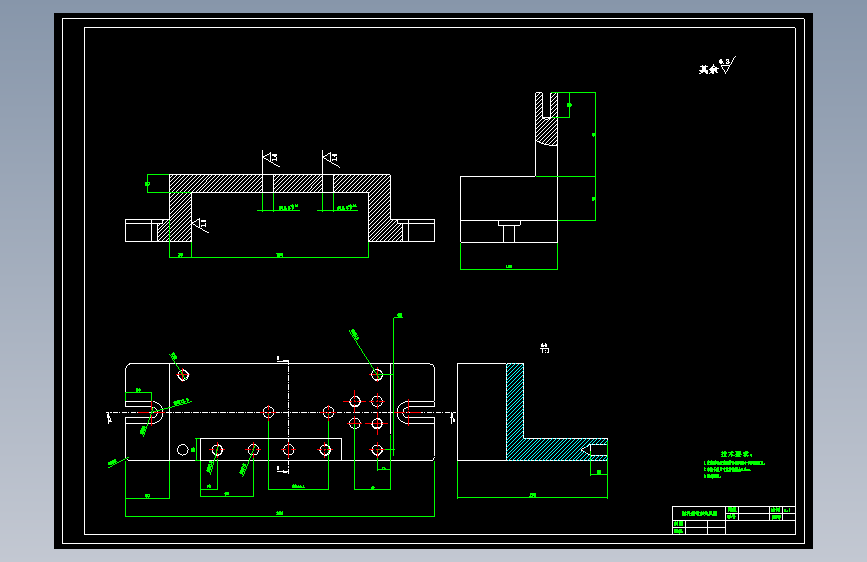
Task: Click the lower section cut marker on the plan view
Action: [x=283, y=470]
